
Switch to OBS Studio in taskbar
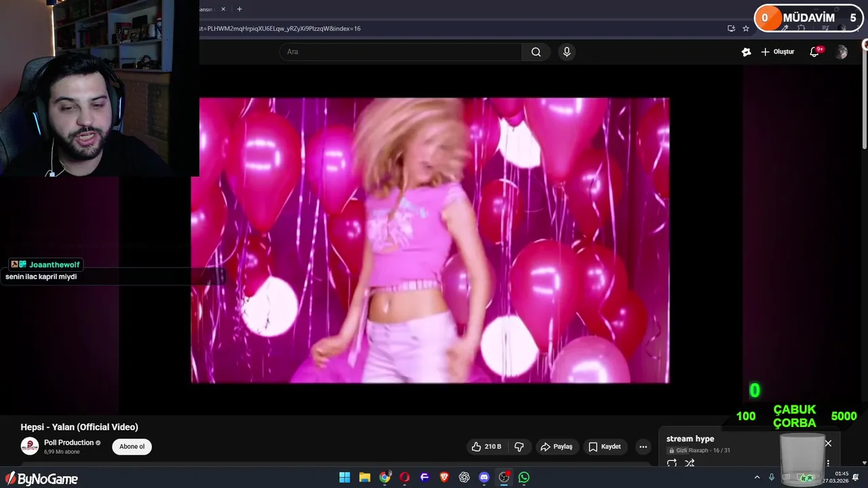tap(504, 477)
